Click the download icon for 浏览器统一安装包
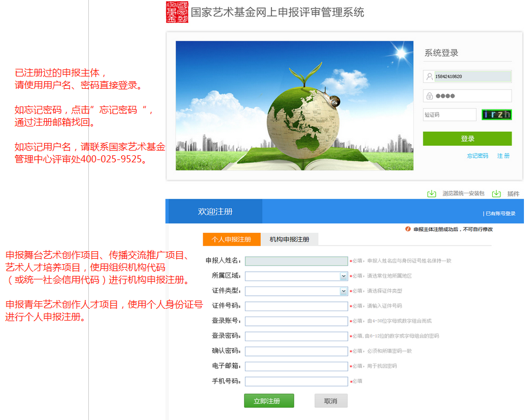Screen dimensions: 531x420 [x=432, y=194]
